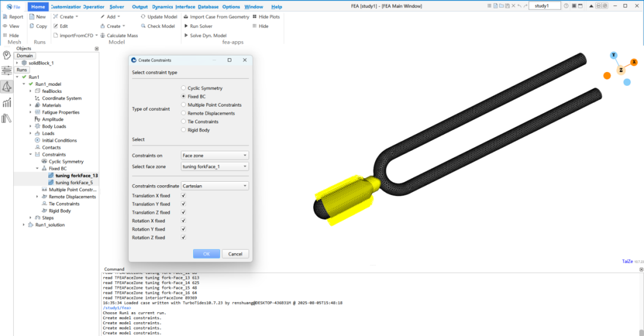This screenshot has height=336, width=644.
Task: Click Check Model in the ribbon
Action: coord(157,26)
